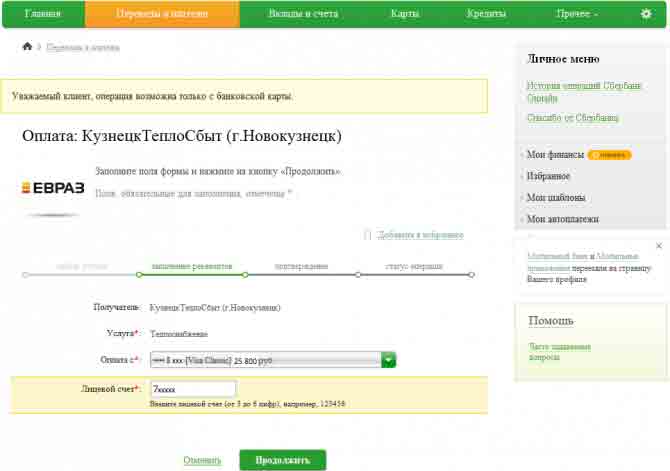Click the заполнение реквизитов step marker
Screen dimensions: 670x471
point(139,275)
